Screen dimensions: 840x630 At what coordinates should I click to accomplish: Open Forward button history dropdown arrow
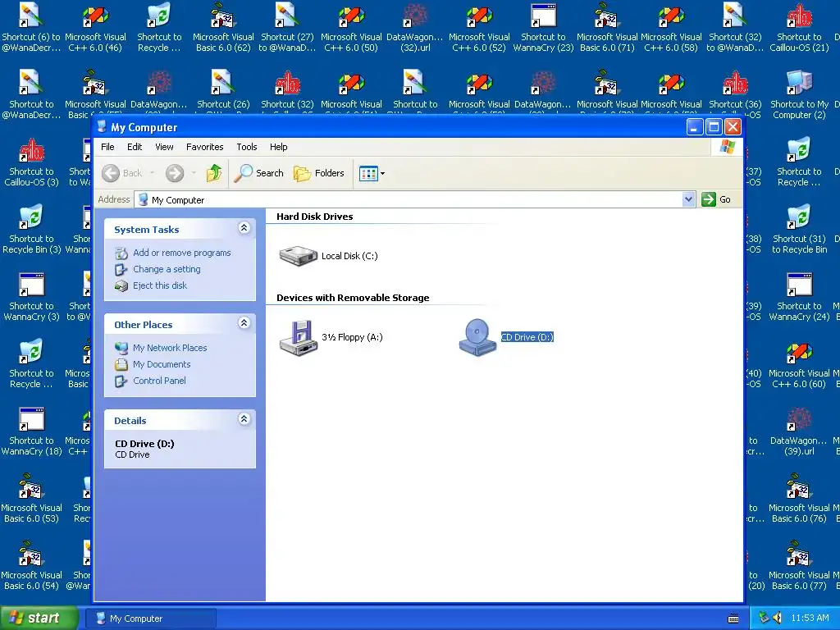194,173
